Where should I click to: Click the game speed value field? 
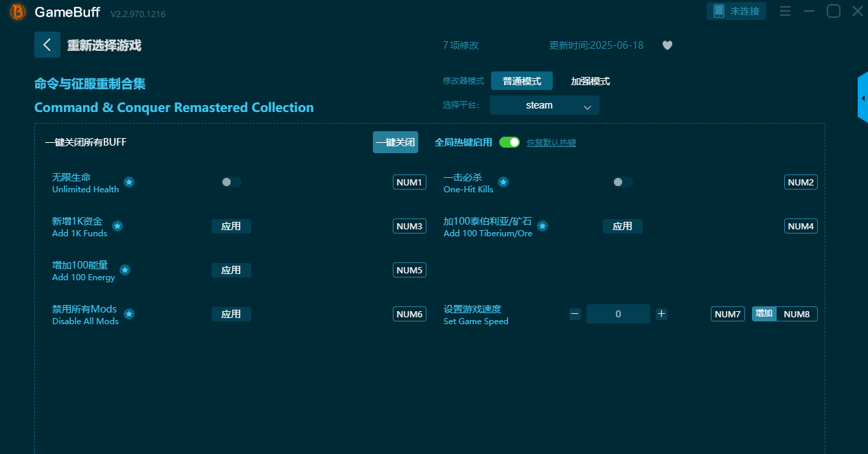click(x=618, y=314)
